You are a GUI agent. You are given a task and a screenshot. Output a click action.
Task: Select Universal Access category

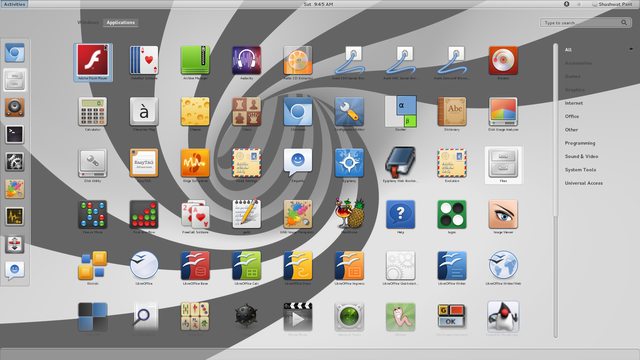(x=584, y=183)
